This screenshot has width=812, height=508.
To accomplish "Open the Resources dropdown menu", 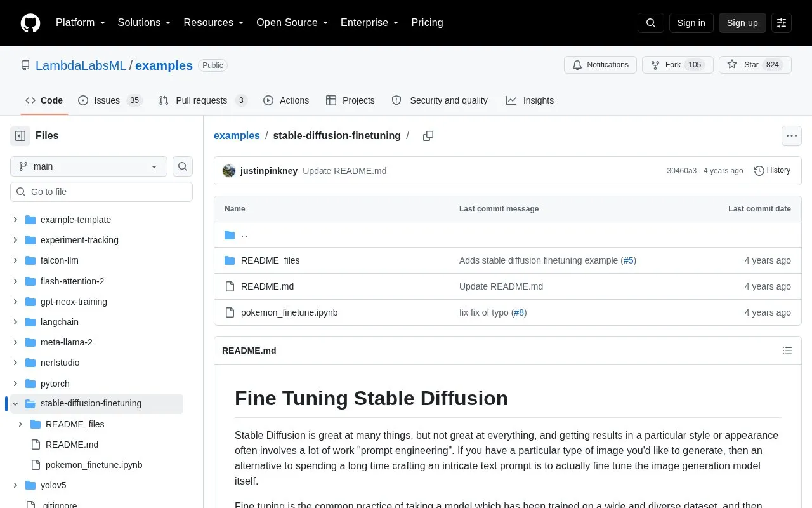I will click(x=214, y=23).
